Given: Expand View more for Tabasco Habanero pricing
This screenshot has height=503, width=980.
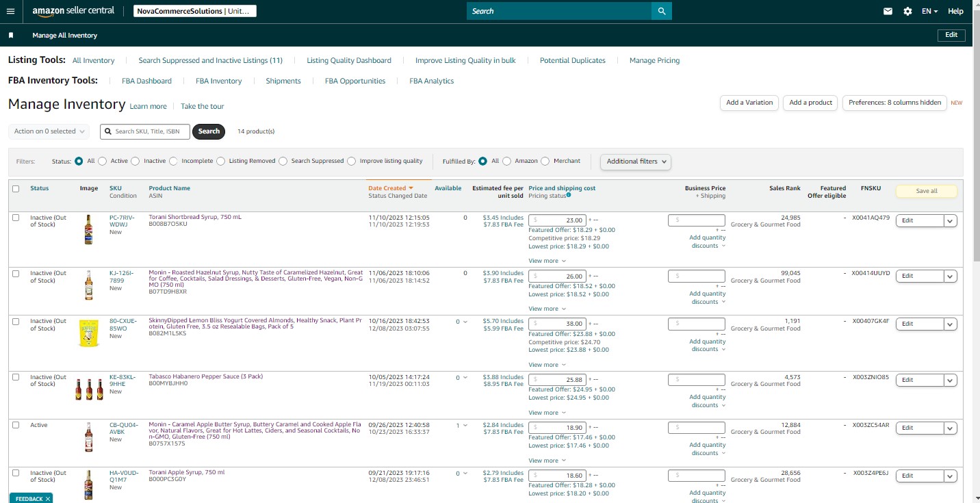Looking at the screenshot, I should [x=547, y=413].
